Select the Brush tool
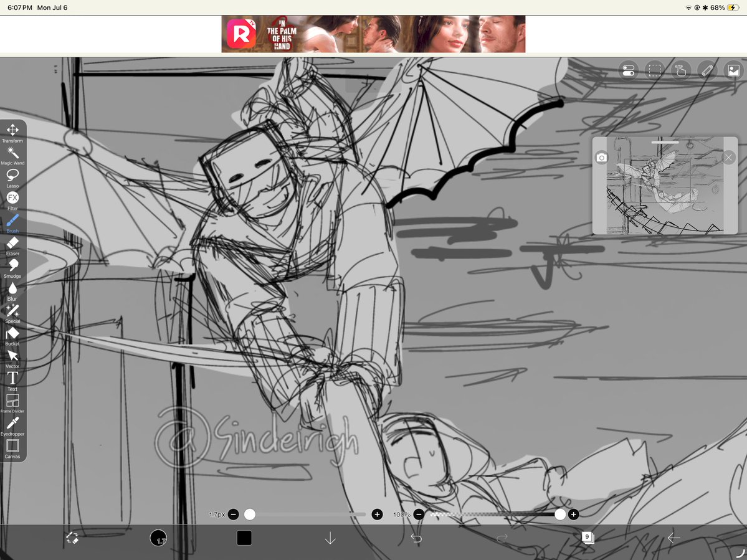 click(12, 224)
